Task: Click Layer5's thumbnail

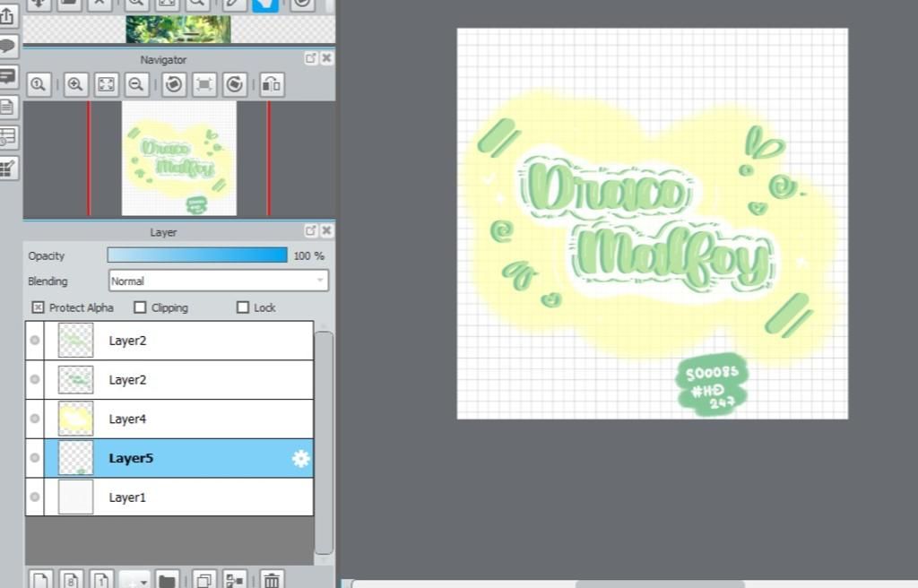Action: 75,458
